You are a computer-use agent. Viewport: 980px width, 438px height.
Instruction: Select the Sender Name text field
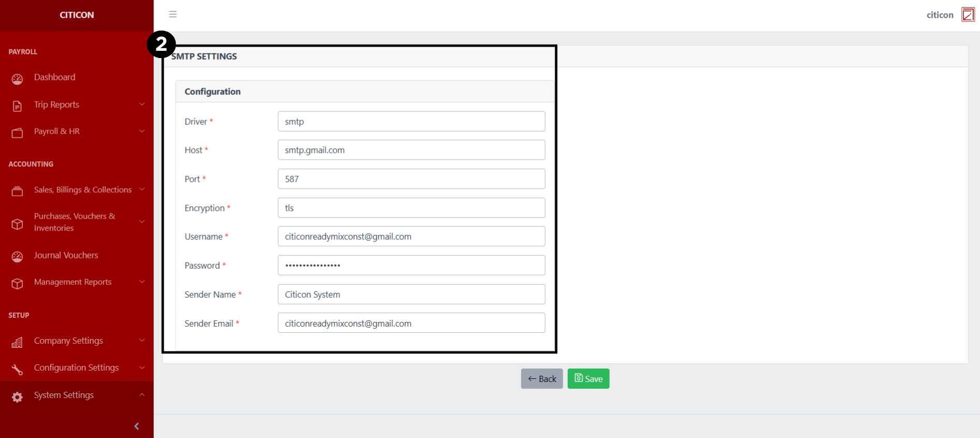[411, 294]
